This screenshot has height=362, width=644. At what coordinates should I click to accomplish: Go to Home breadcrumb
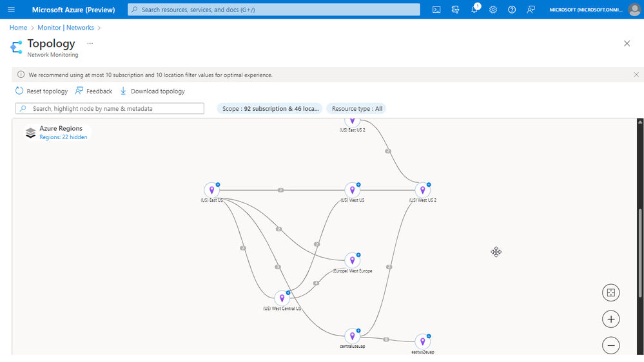click(18, 28)
